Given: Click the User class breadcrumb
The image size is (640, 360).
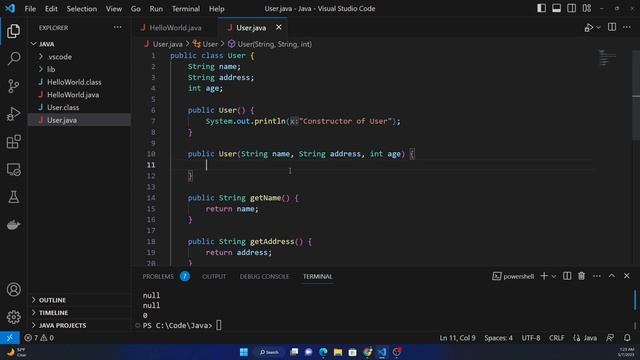Looking at the screenshot, I should (205, 44).
